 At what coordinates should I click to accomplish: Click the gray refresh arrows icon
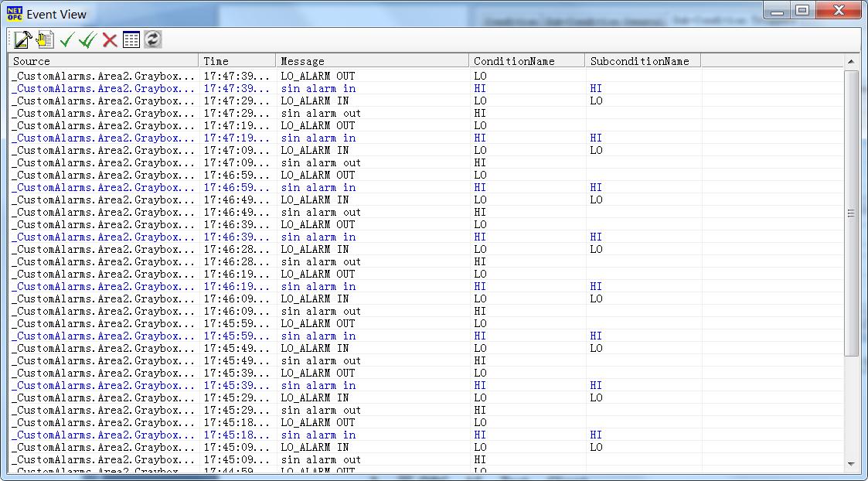tap(153, 40)
